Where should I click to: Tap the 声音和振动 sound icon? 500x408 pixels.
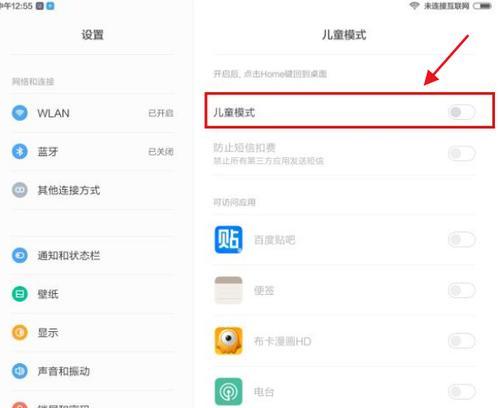[20, 371]
